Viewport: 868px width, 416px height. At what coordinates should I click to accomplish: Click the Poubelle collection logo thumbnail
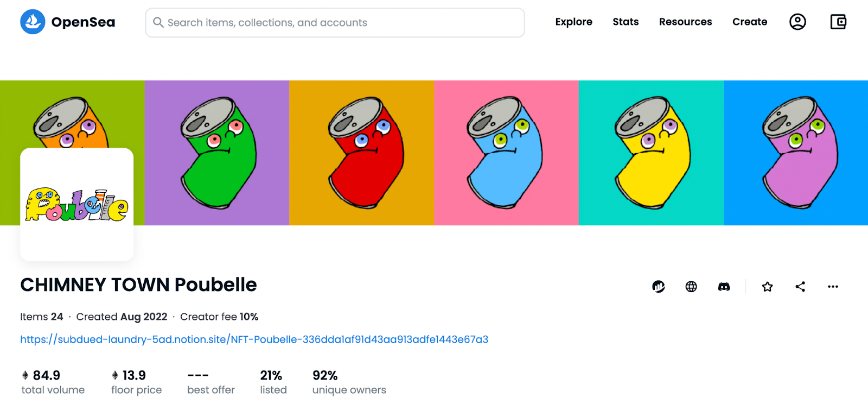pos(76,204)
